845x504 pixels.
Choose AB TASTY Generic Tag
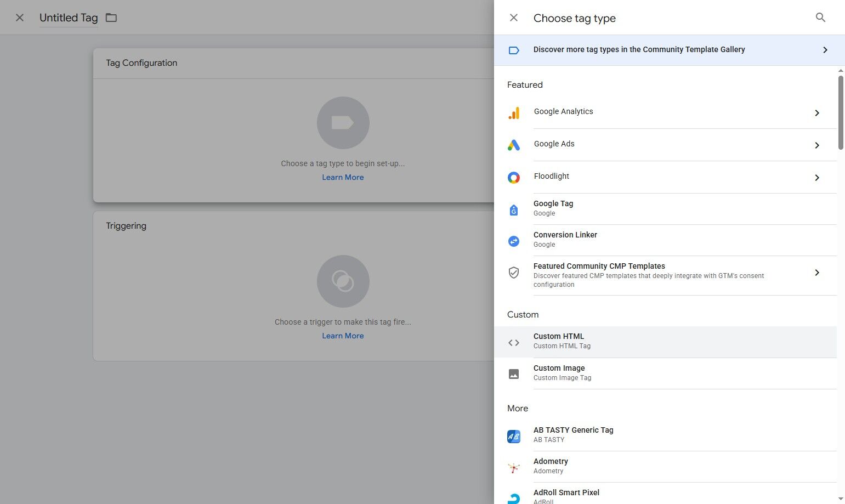(665, 435)
